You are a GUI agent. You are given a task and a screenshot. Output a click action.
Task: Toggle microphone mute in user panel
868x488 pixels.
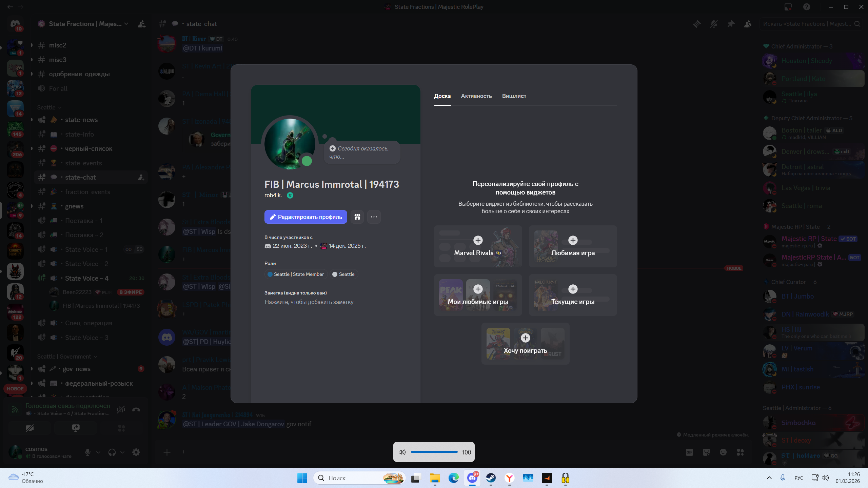pos(87,452)
